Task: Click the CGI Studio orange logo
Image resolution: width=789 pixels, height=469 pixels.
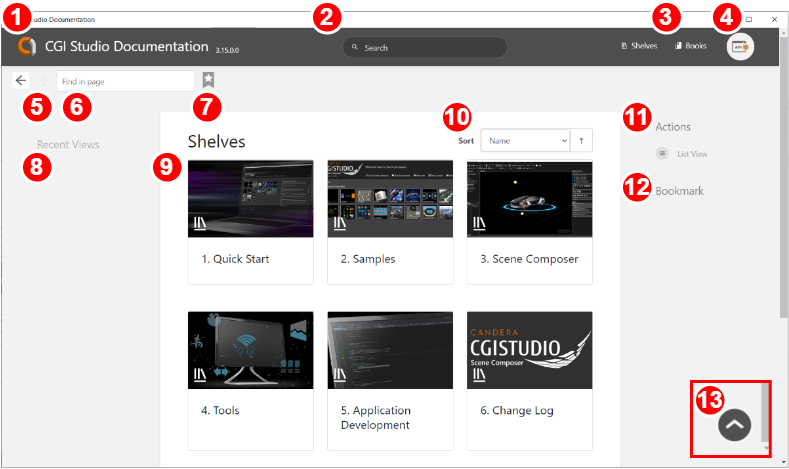Action: coord(27,46)
